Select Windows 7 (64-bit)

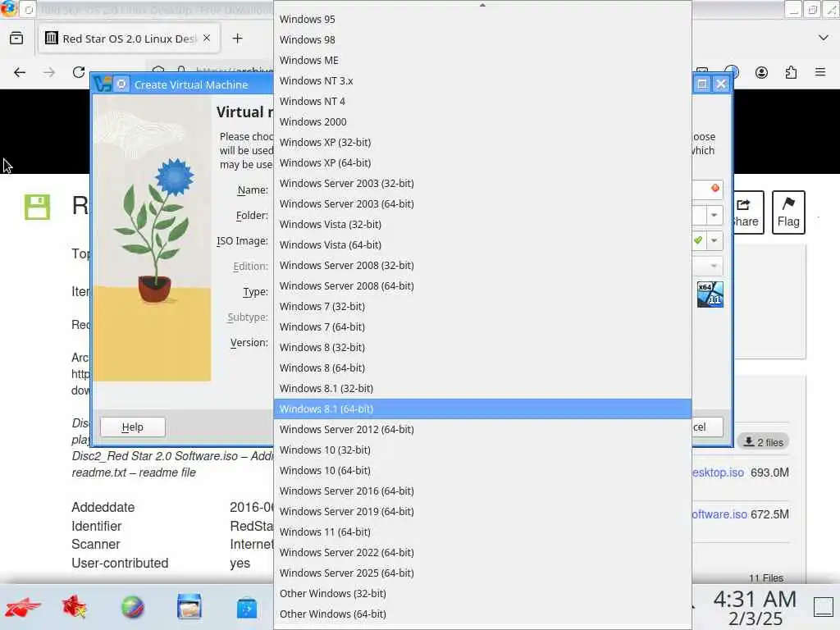tap(482, 326)
